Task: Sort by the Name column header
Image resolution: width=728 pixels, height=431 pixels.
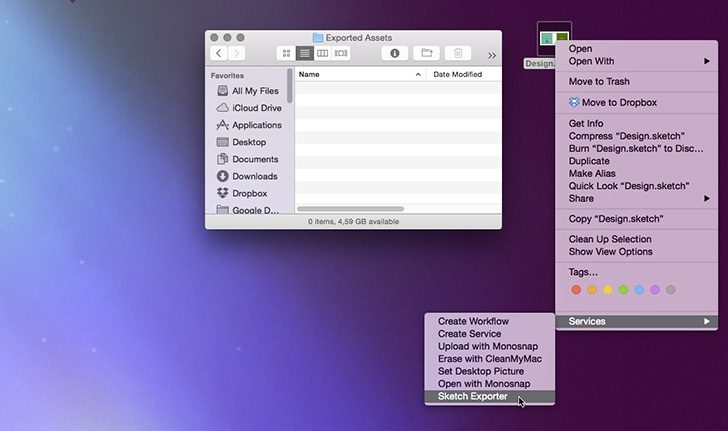Action: click(309, 74)
